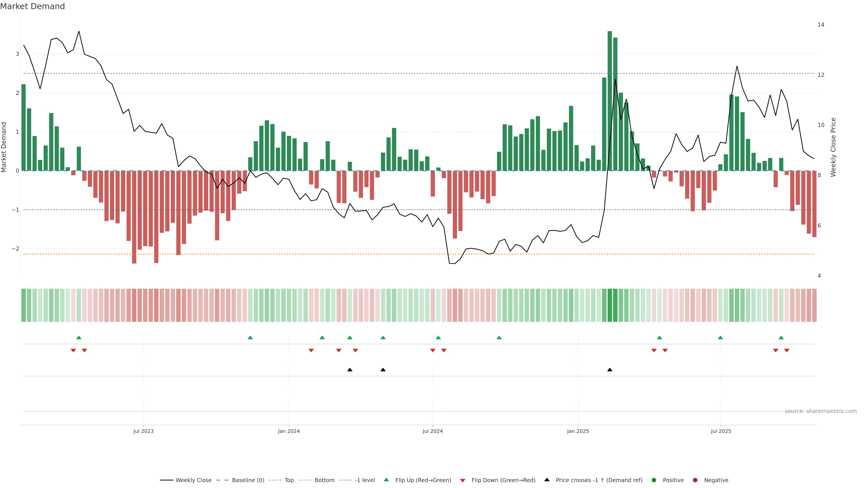Click the last red flip-down marker on the right

pos(786,351)
